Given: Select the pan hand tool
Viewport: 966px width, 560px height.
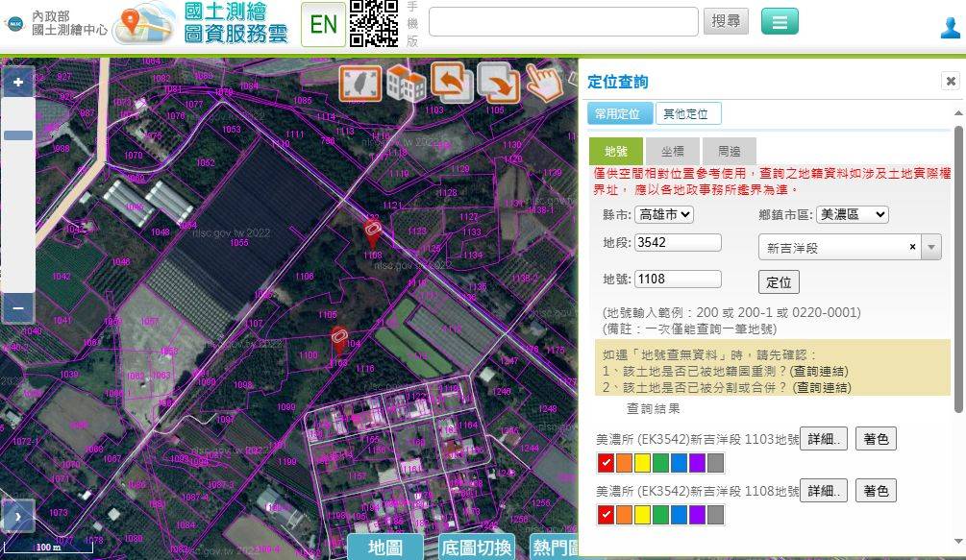Looking at the screenshot, I should (546, 85).
